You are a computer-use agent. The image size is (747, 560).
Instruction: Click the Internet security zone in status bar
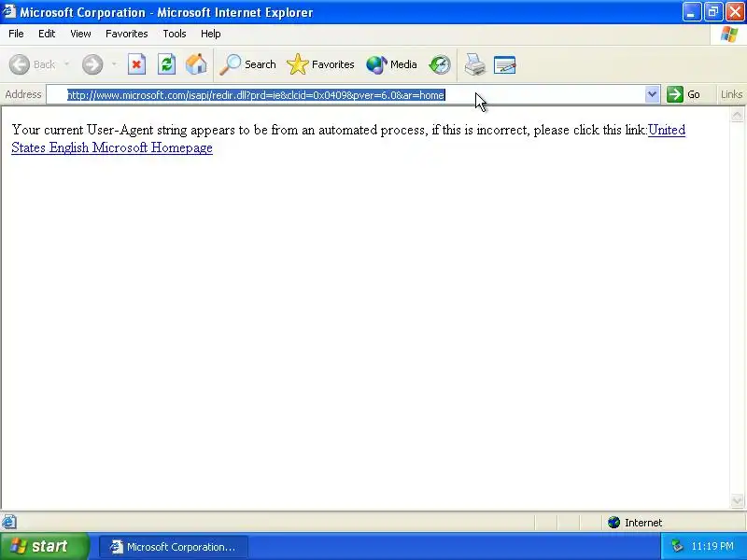point(635,523)
